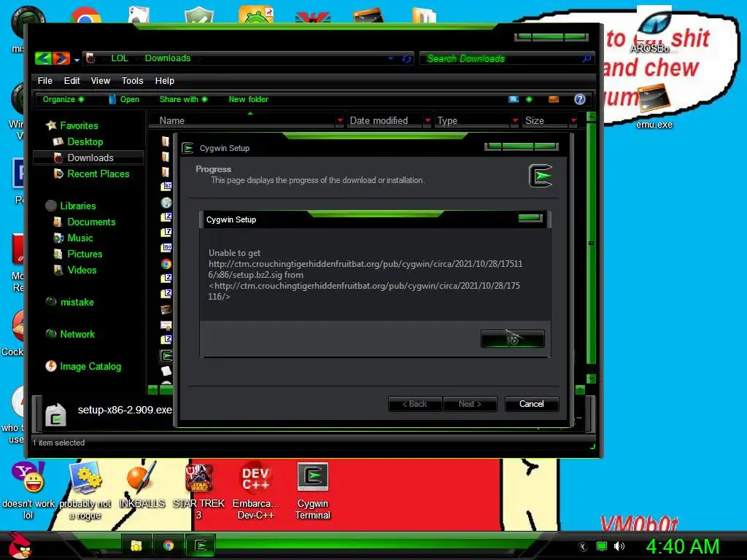Open the View menu
This screenshot has width=747, height=560.
[x=101, y=80]
